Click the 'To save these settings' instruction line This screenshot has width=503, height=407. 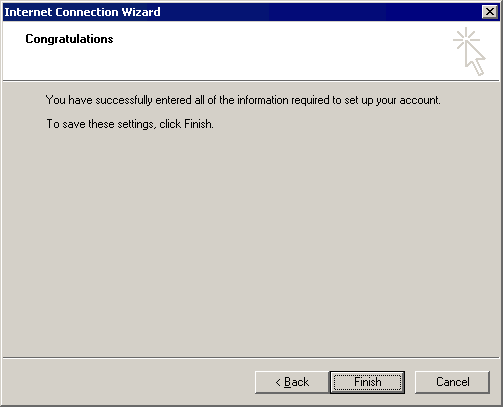[x=130, y=124]
